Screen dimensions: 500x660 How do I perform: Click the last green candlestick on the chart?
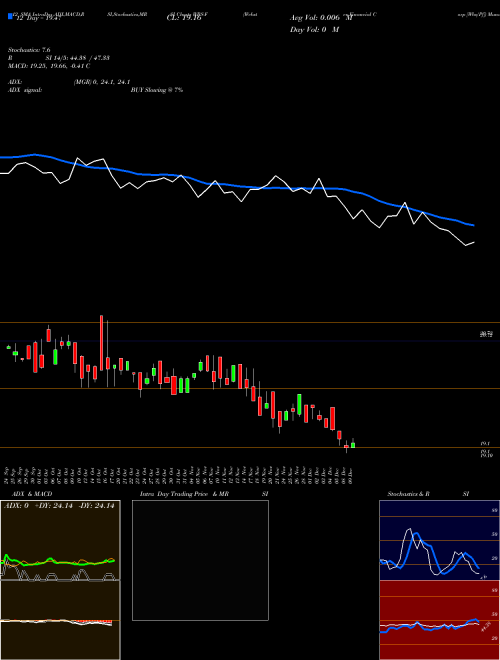pyautogui.click(x=353, y=445)
